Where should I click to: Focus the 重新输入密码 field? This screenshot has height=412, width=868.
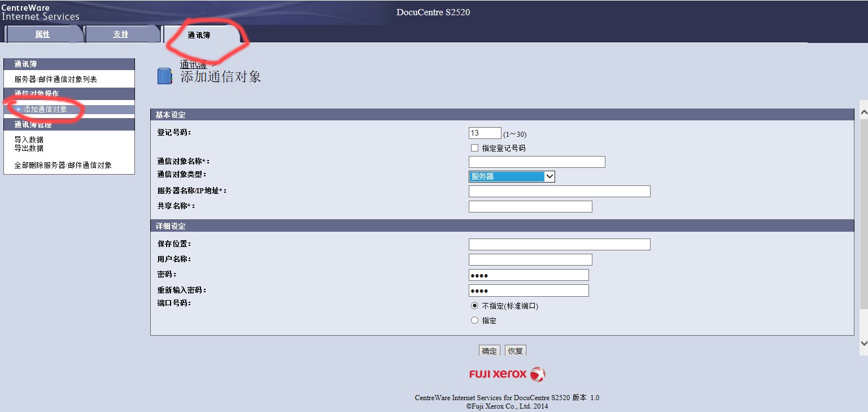[529, 290]
